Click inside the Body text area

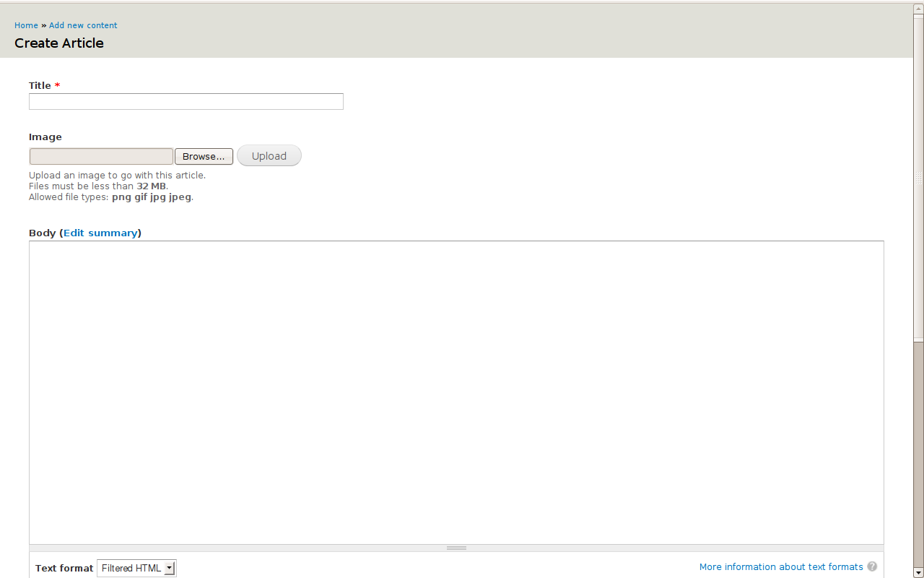455,390
